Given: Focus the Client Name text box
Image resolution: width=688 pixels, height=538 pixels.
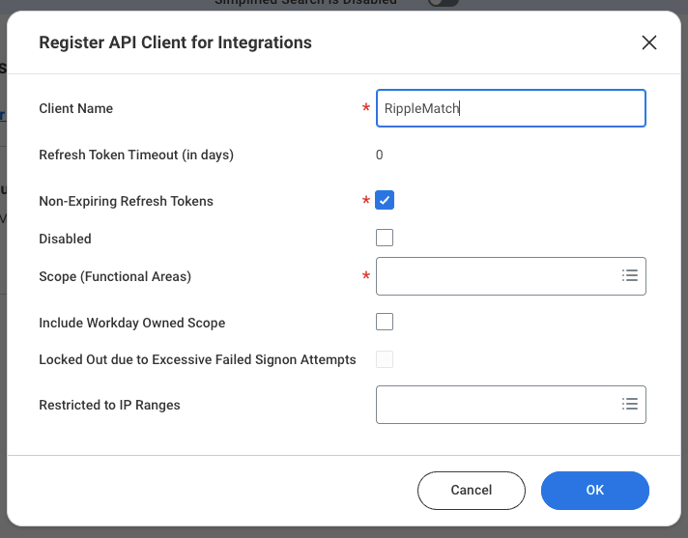Looking at the screenshot, I should pos(510,108).
